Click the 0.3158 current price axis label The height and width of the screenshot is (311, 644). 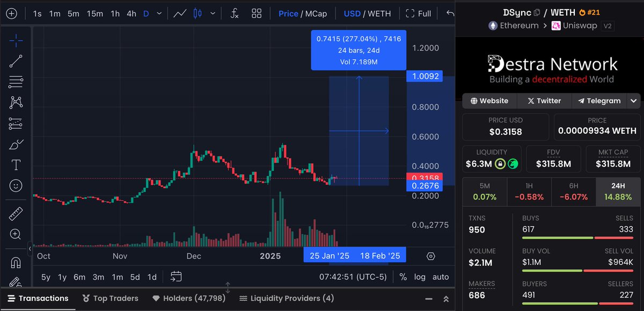[x=425, y=177]
